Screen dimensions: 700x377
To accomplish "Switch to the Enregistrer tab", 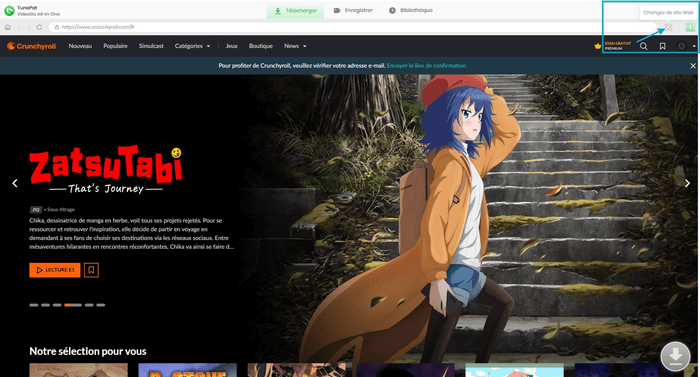I will [x=353, y=10].
